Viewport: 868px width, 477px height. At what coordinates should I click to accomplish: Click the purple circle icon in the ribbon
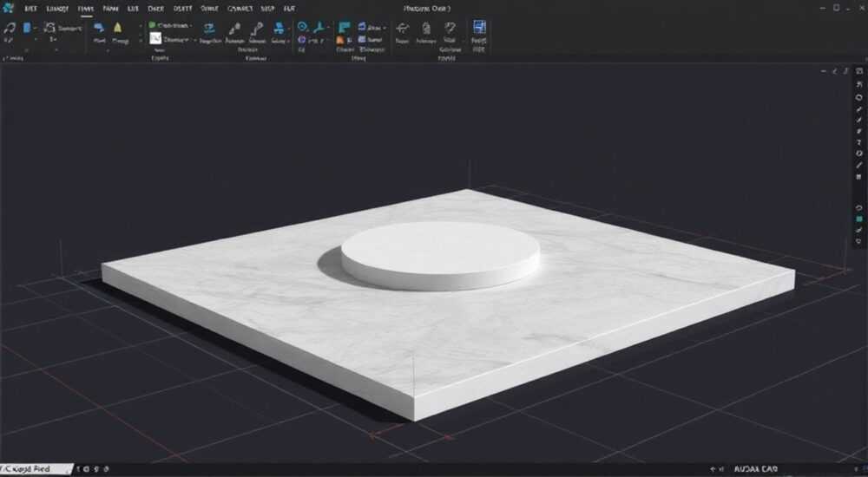(x=302, y=39)
